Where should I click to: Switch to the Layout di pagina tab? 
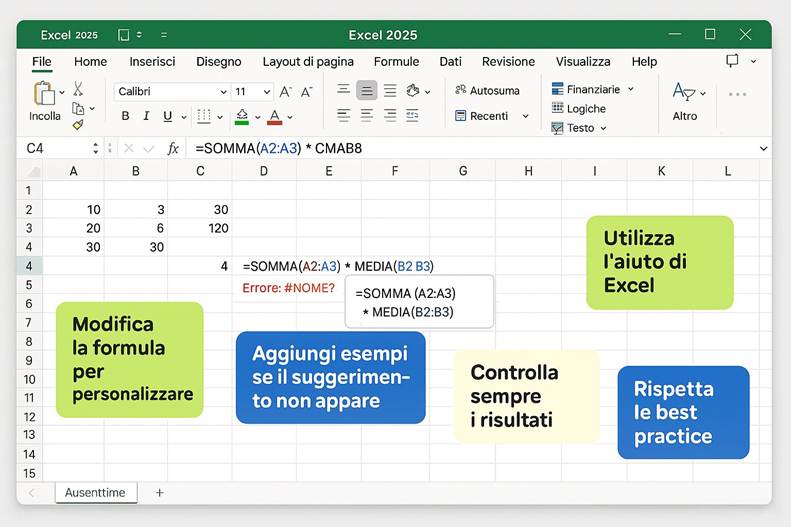pos(308,62)
